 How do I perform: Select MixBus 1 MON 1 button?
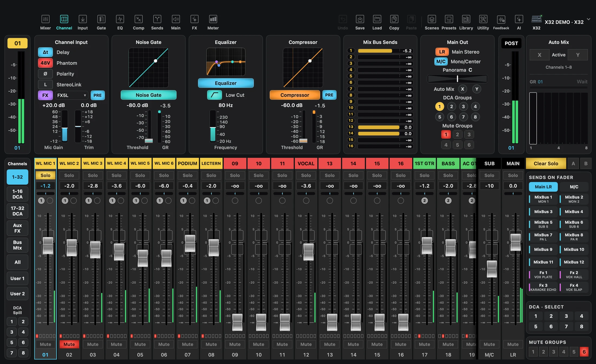pyautogui.click(x=543, y=199)
